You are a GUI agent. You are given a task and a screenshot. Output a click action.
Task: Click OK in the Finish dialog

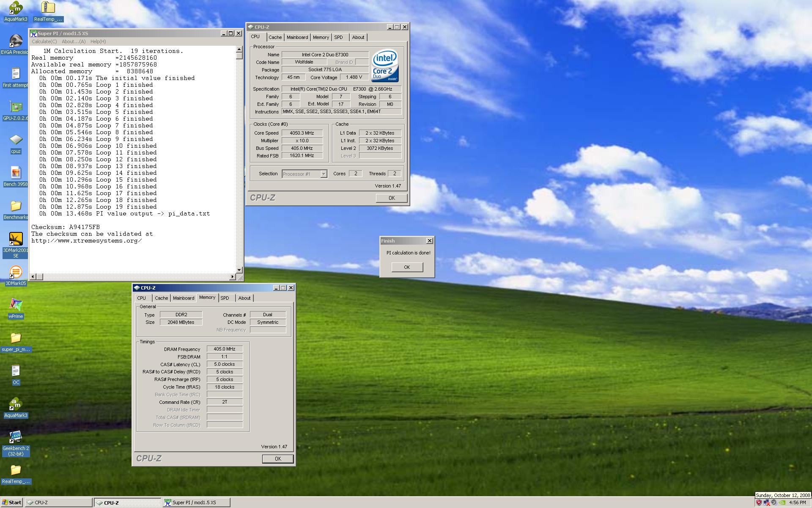[x=407, y=267]
